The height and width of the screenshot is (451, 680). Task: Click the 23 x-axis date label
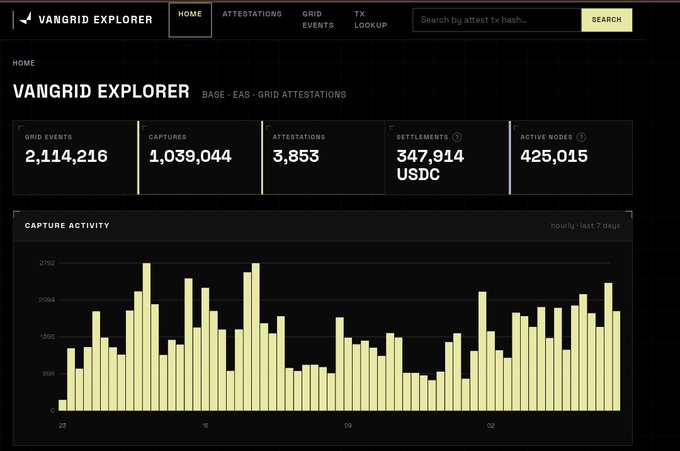point(62,426)
